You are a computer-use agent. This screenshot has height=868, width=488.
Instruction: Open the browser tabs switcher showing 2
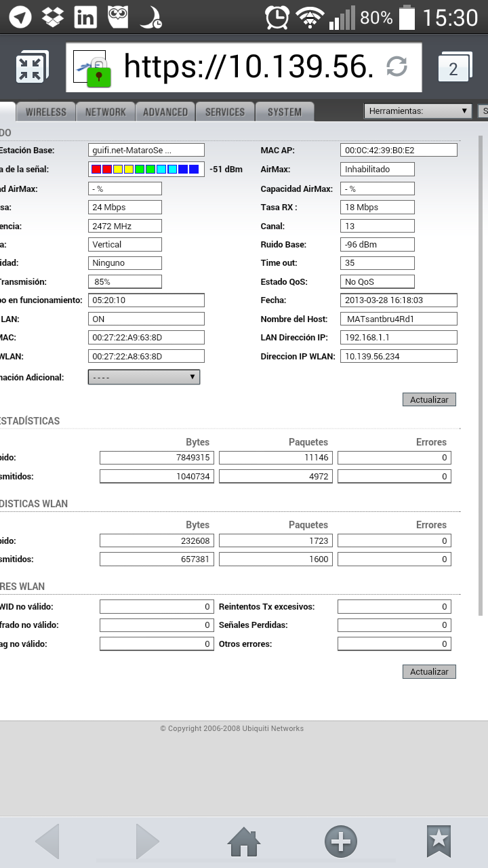(453, 68)
